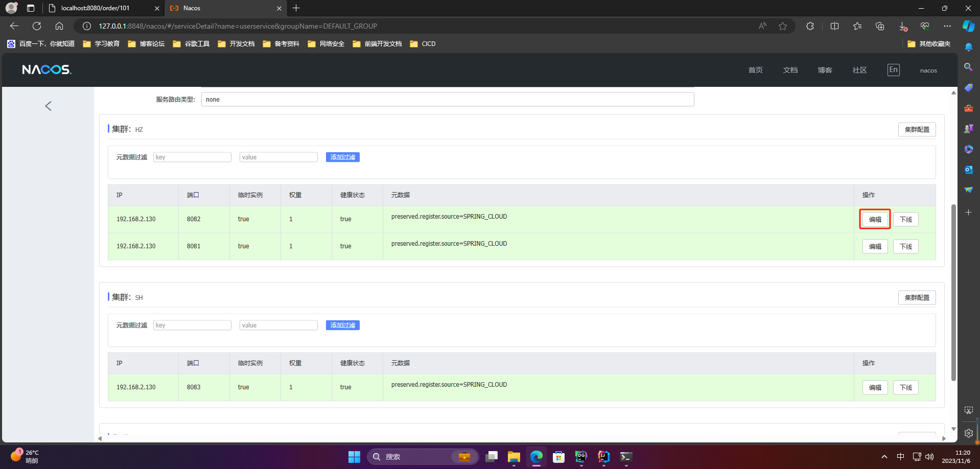The width and height of the screenshot is (980, 469).
Task: Focus the HZ metadata filter key field
Action: [x=192, y=157]
